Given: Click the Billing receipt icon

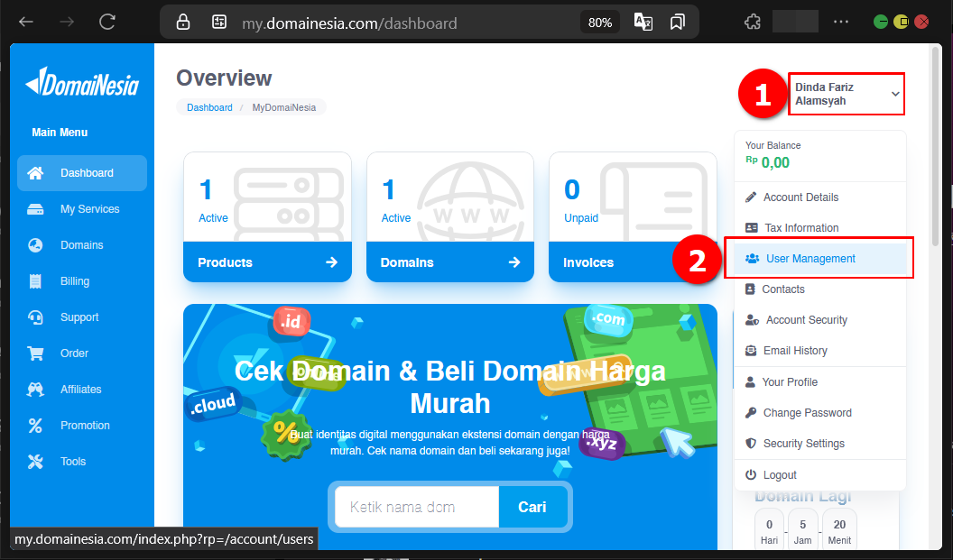Looking at the screenshot, I should pyautogui.click(x=35, y=281).
